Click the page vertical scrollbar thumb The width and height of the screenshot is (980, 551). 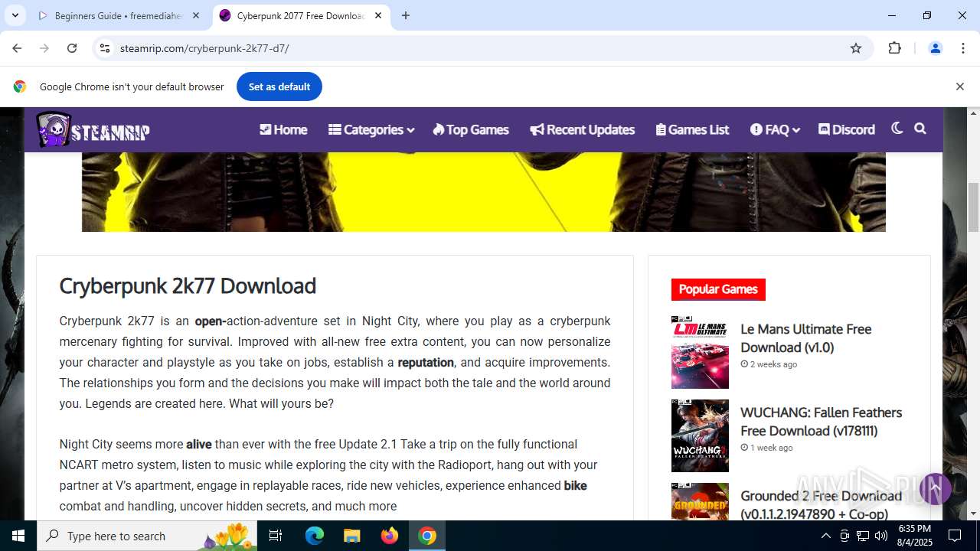click(x=973, y=207)
